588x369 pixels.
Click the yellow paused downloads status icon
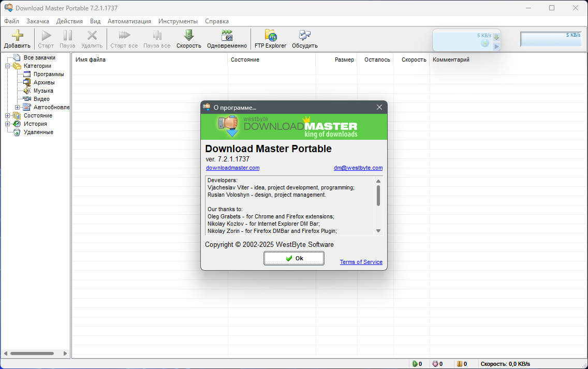click(x=460, y=364)
